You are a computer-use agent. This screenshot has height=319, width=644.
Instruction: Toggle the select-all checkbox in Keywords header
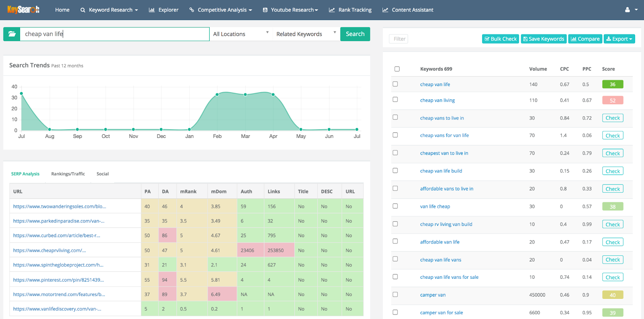click(x=397, y=69)
